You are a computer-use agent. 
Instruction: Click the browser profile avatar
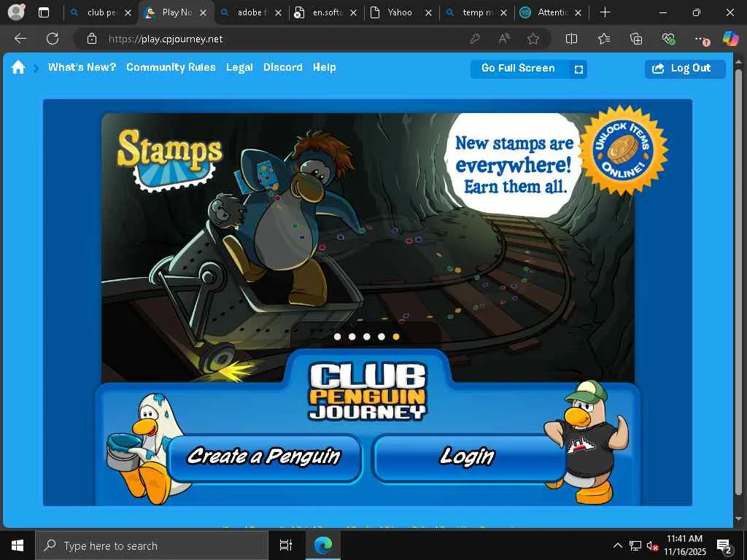[x=16, y=12]
